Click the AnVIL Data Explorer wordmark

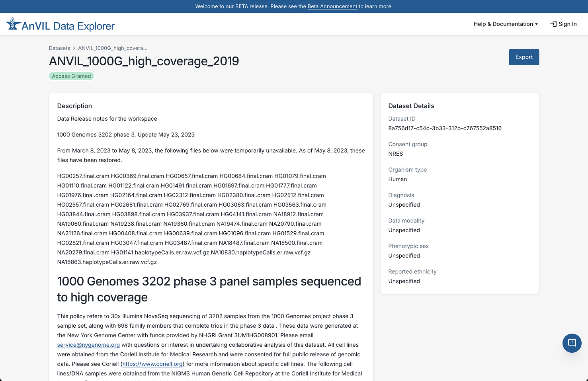click(x=68, y=25)
